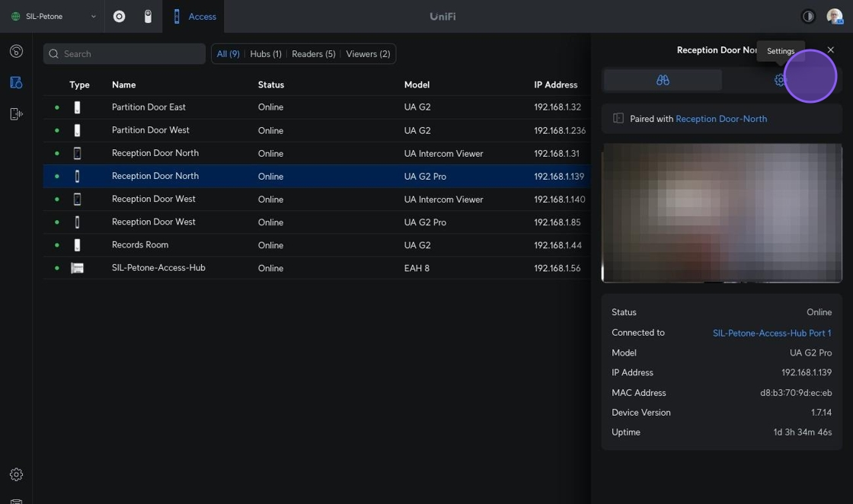Open the intercom sidebar icon

[x=16, y=114]
